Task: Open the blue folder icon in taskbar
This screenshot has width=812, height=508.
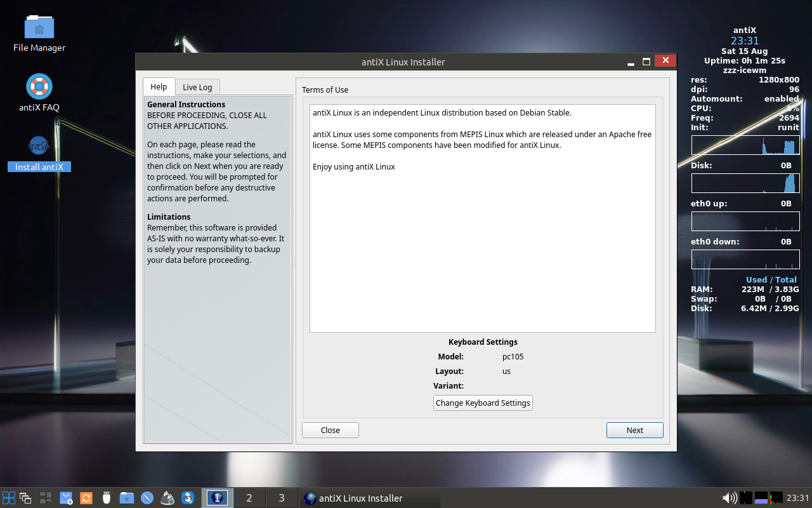Action: pyautogui.click(x=127, y=498)
